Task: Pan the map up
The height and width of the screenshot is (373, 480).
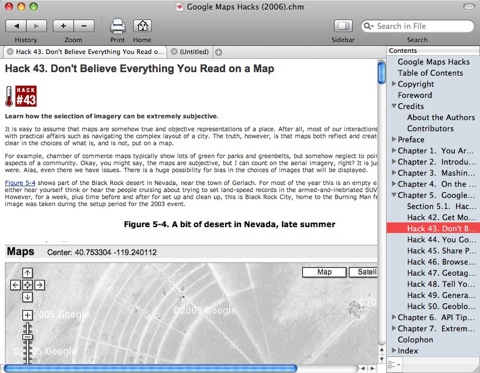Action: click(27, 273)
